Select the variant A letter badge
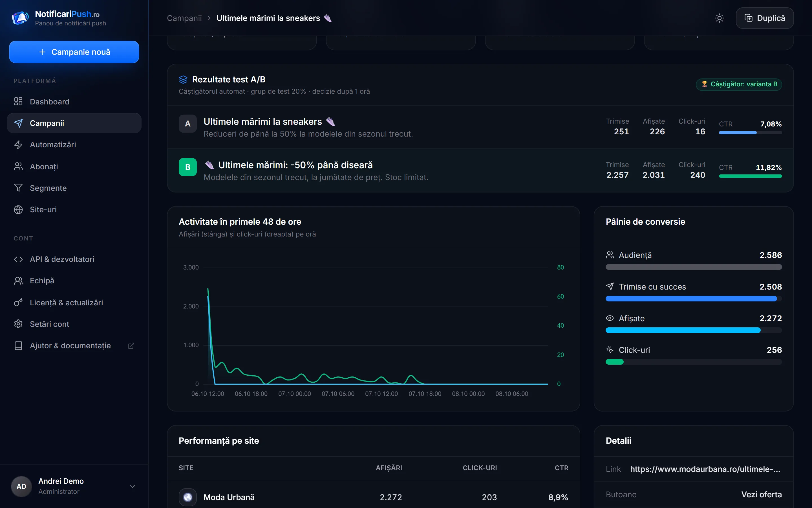The image size is (812, 508). 187,124
